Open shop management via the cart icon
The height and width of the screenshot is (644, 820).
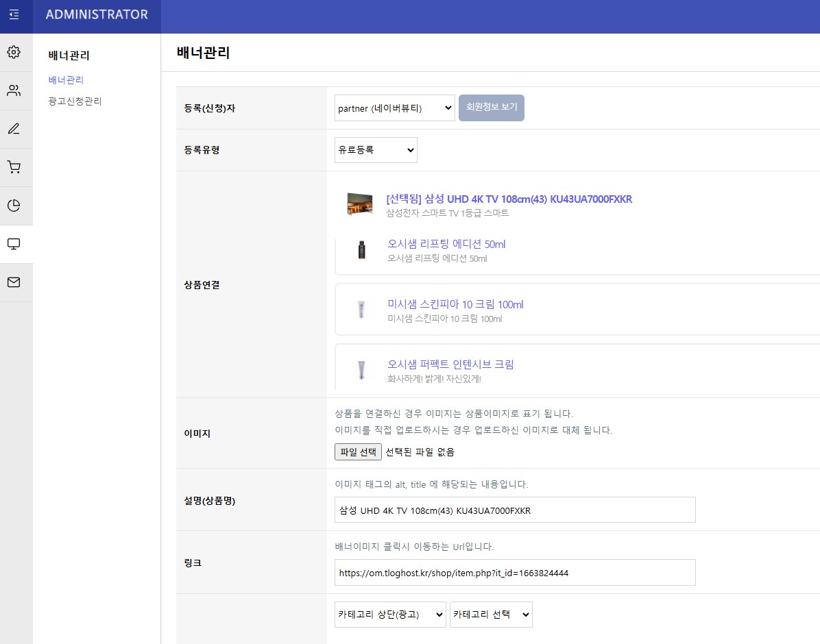coord(14,167)
